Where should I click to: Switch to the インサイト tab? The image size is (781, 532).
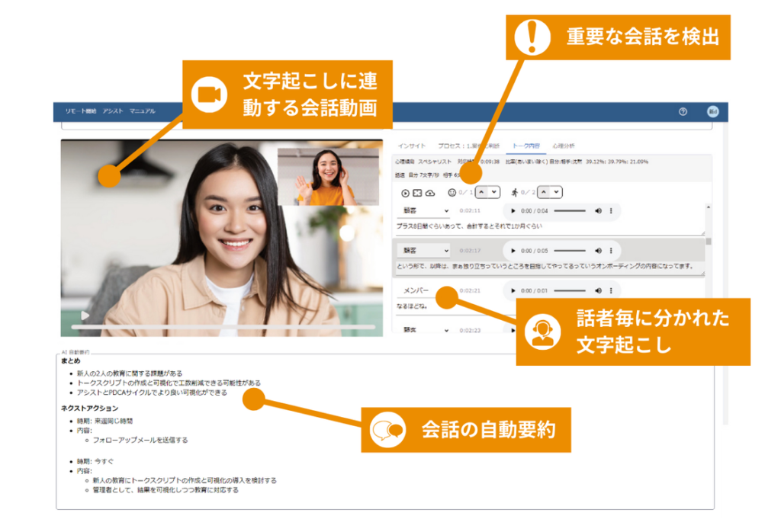coord(412,145)
